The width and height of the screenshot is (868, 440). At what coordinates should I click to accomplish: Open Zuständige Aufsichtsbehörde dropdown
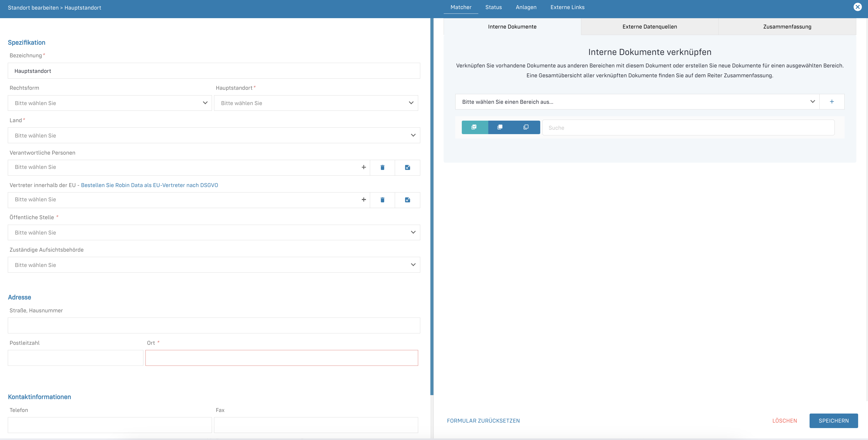(x=214, y=265)
